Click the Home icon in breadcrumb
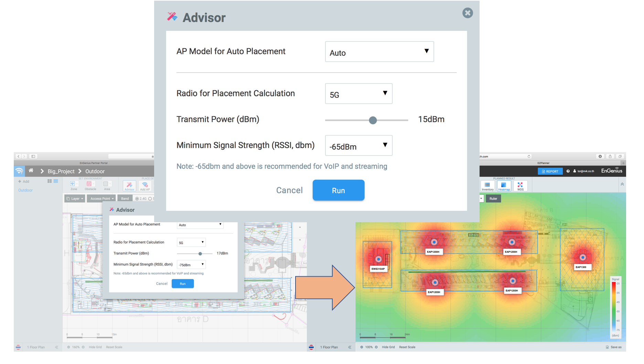 point(31,171)
